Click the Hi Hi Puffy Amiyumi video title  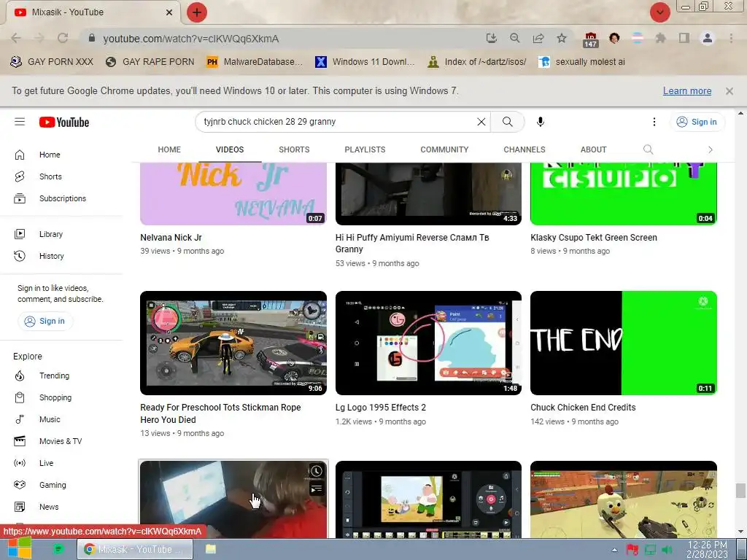[412, 244]
